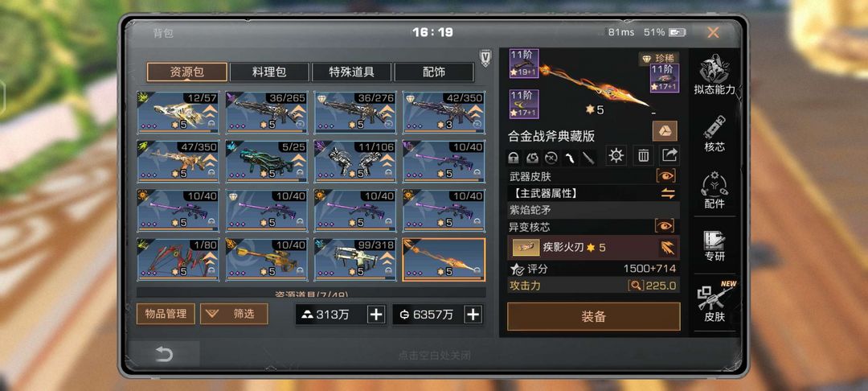Open the 核芯 sidebar panel

coord(714,134)
